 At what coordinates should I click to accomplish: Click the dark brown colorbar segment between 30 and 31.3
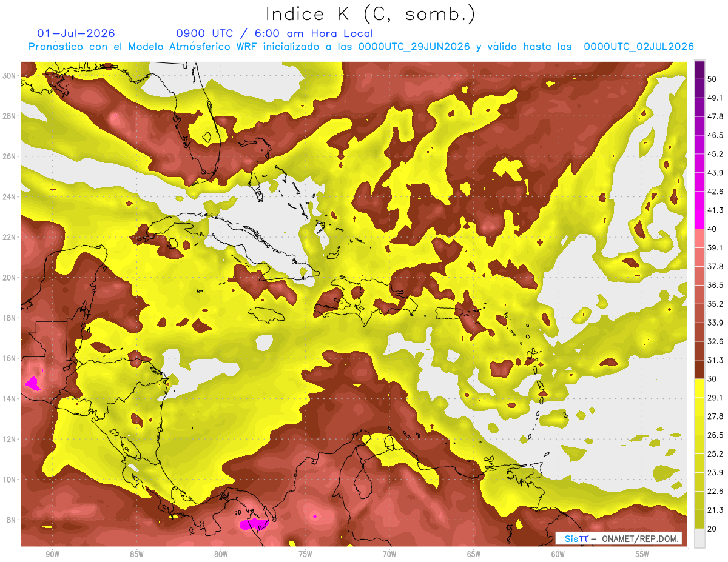click(699, 369)
